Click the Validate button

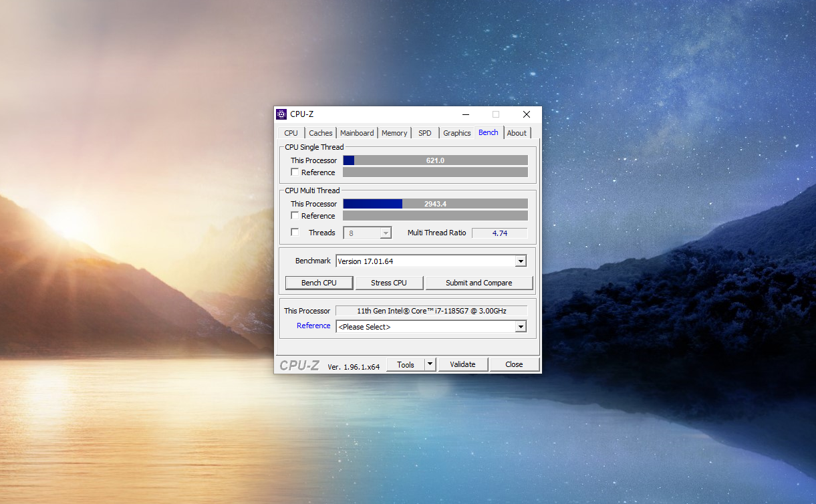[x=462, y=364]
